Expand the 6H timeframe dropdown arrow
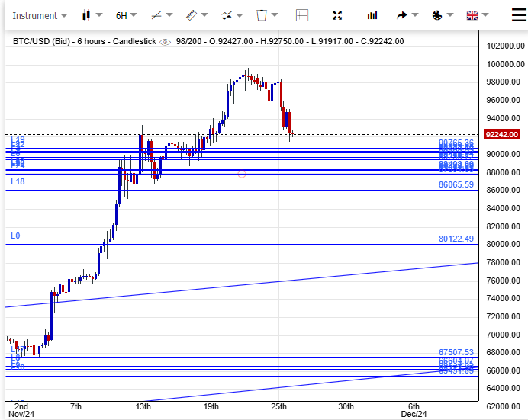Viewport: 528px width, 420px height. tap(134, 14)
